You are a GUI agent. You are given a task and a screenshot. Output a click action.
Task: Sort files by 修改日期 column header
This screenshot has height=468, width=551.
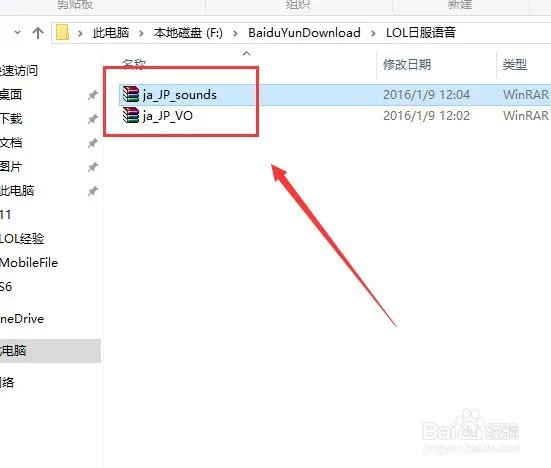pyautogui.click(x=407, y=65)
